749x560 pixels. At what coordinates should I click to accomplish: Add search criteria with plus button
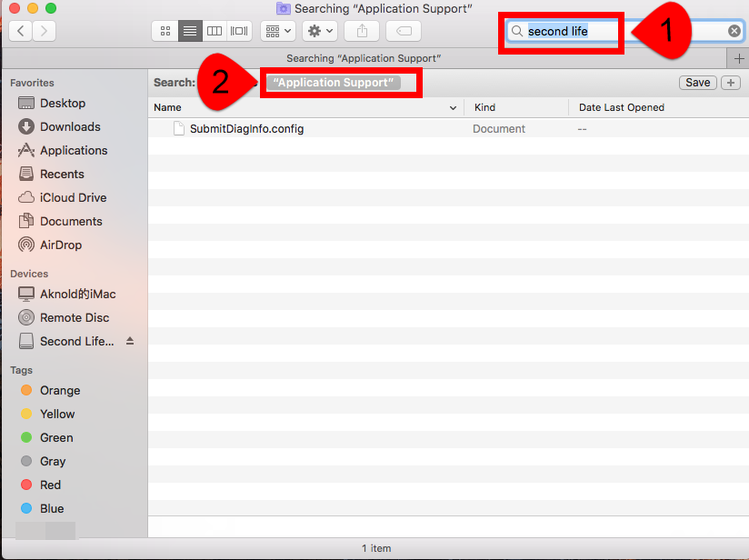[x=731, y=83]
